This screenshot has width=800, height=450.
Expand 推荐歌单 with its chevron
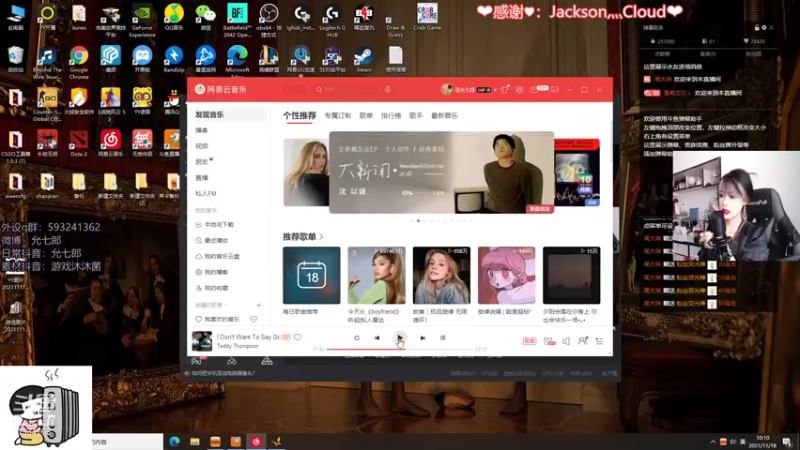point(321,237)
